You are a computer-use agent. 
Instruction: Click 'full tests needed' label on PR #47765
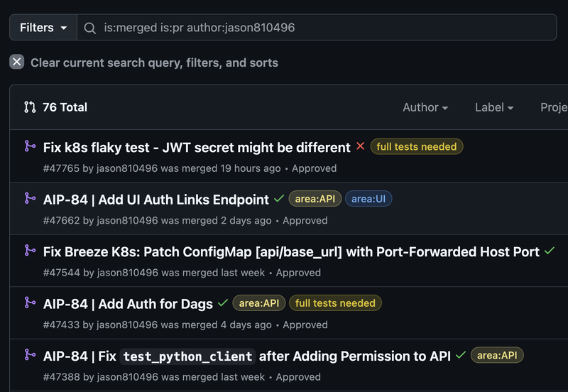[x=417, y=147]
